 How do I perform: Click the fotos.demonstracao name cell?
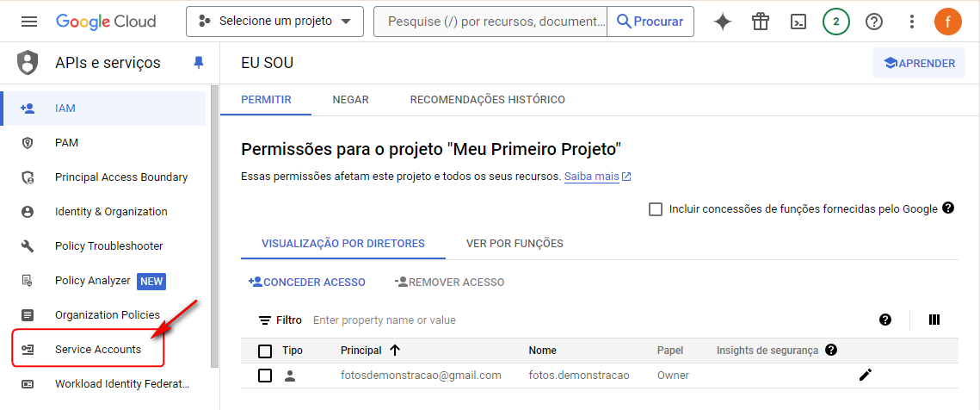coord(579,376)
